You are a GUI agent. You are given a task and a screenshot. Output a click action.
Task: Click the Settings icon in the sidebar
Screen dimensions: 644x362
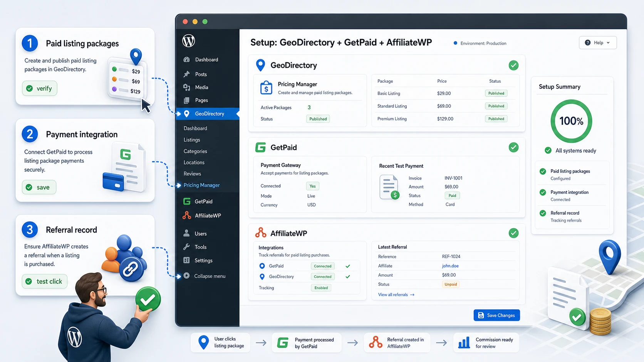(186, 260)
